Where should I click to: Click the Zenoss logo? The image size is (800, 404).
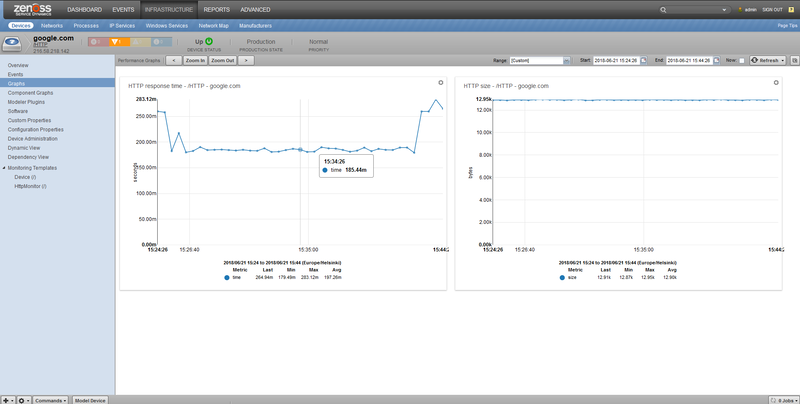point(32,9)
